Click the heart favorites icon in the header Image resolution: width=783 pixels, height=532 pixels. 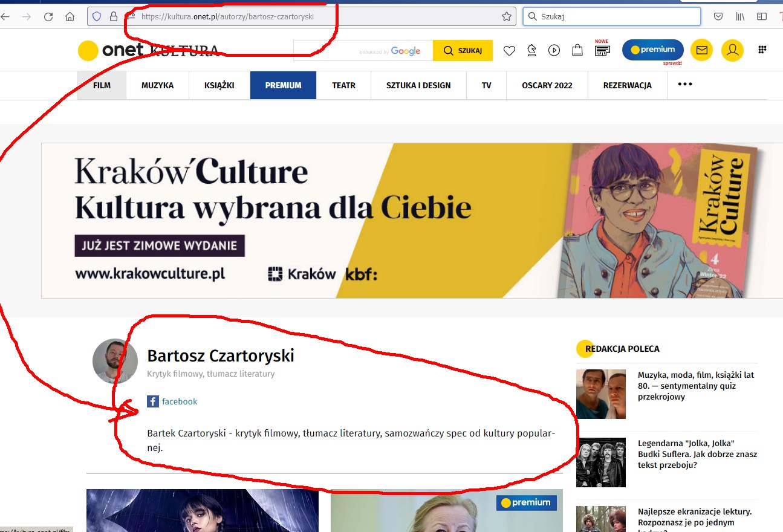509,50
